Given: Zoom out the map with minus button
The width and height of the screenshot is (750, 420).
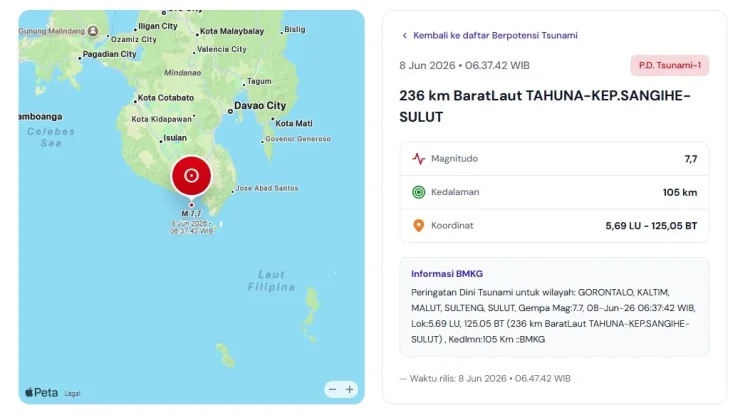Looking at the screenshot, I should coord(332,389).
